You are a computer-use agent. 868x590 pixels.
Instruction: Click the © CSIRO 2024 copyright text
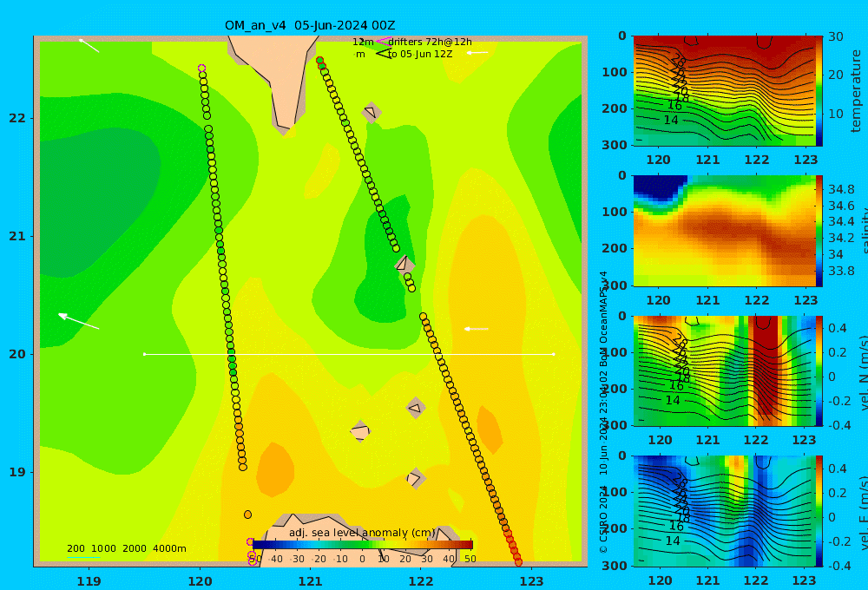(603, 519)
